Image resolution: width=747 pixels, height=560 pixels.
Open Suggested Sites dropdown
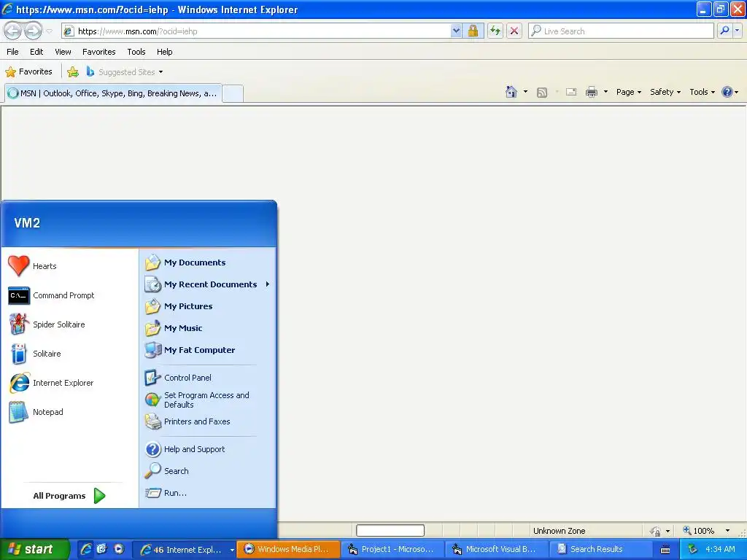click(x=125, y=72)
